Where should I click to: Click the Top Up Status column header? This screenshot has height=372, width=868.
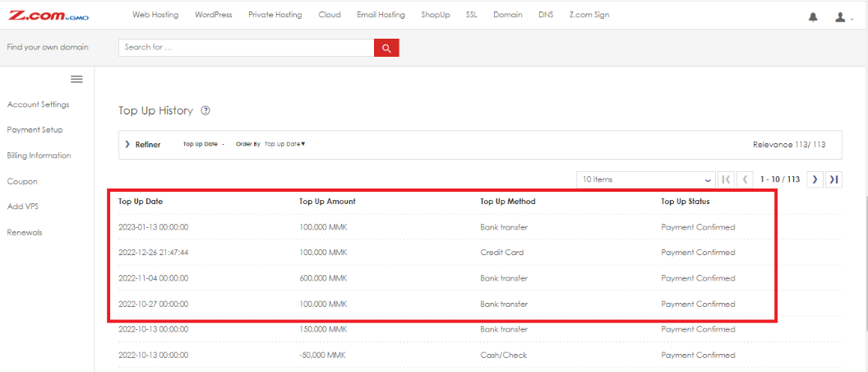686,202
